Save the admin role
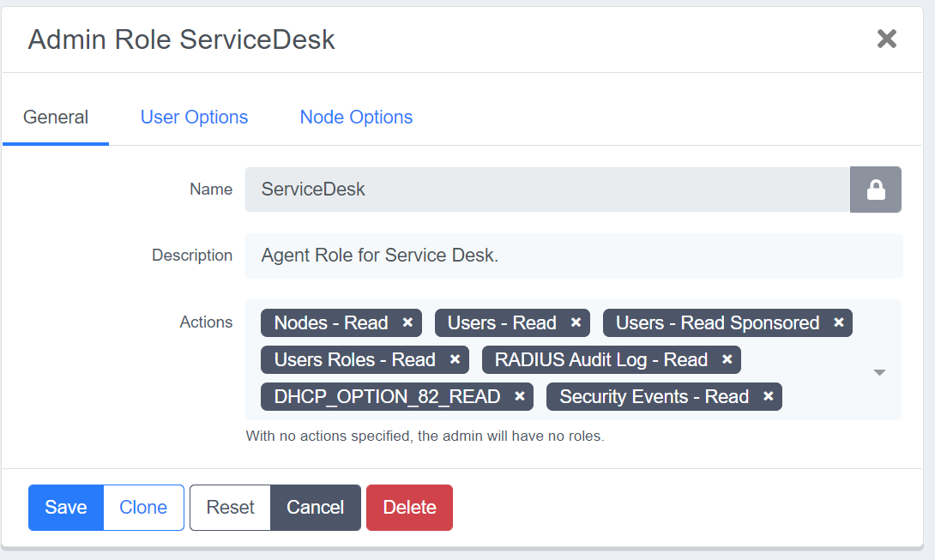935x560 pixels. point(65,508)
